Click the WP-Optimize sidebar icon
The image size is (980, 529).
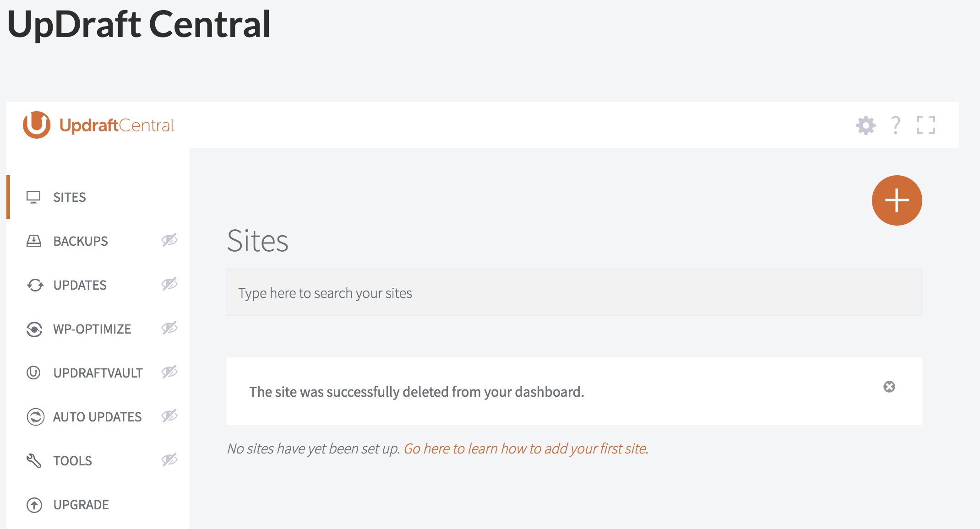coord(34,329)
